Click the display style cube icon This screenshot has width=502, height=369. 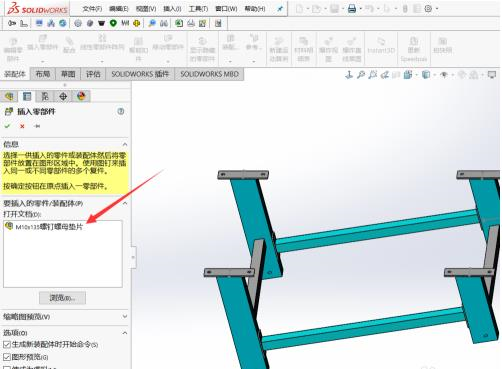coord(426,75)
